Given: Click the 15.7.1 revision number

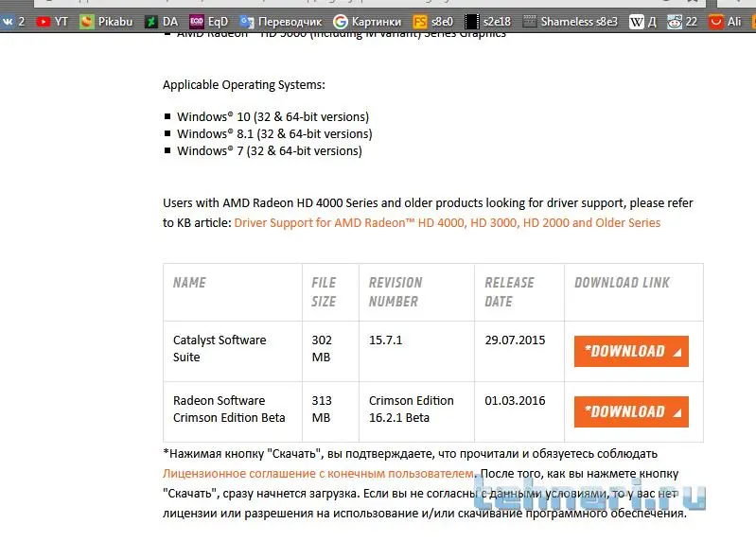Looking at the screenshot, I should [385, 340].
